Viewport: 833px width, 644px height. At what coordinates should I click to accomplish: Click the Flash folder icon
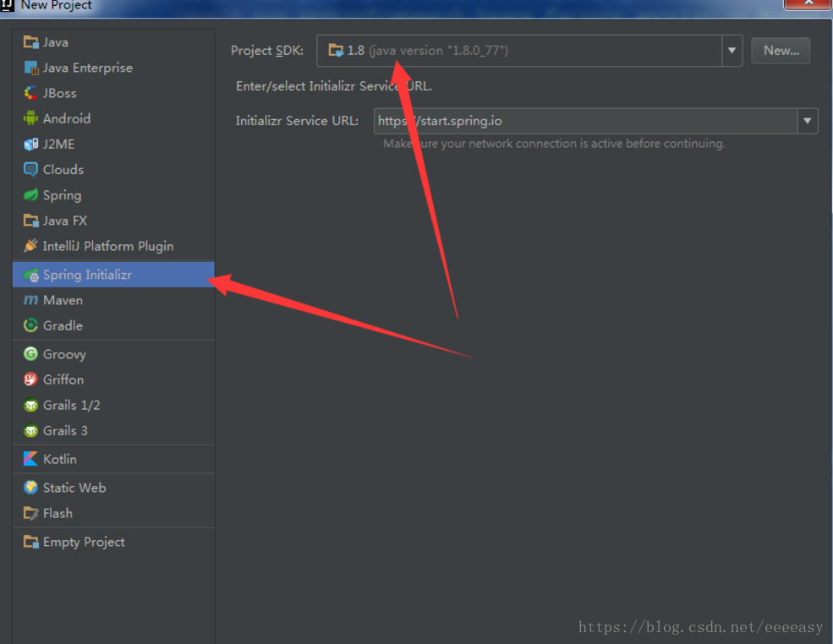click(x=30, y=513)
